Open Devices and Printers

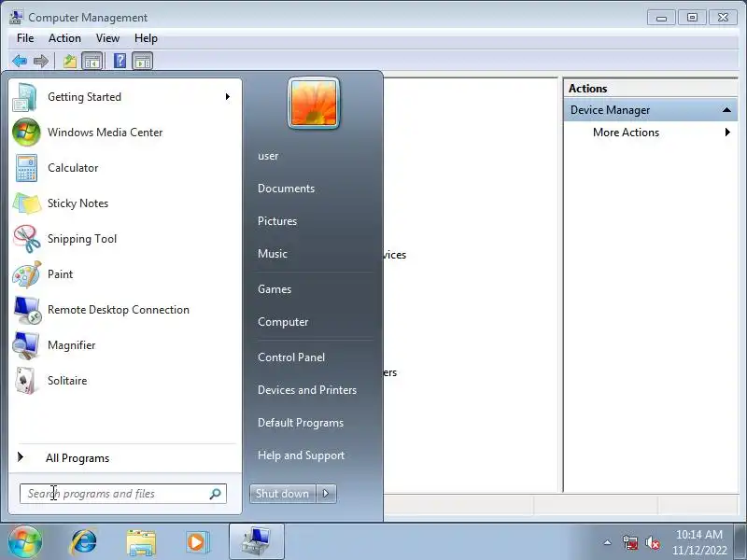(x=307, y=390)
